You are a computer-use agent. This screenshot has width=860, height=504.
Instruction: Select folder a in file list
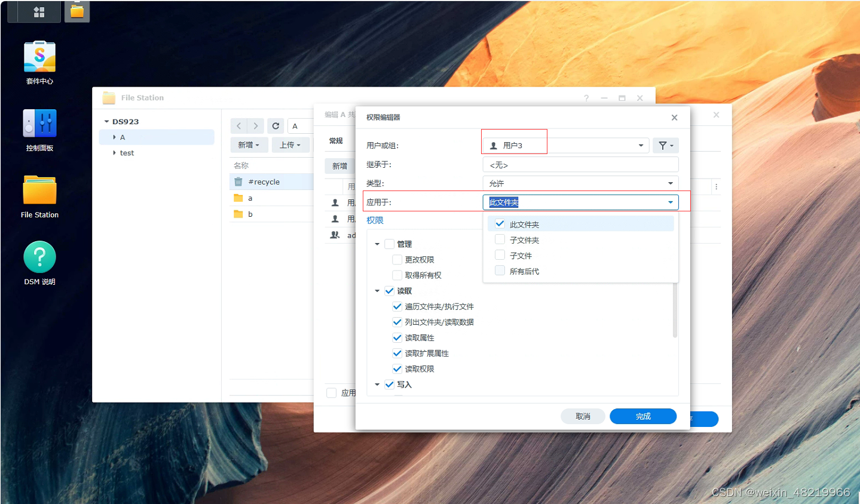click(272, 198)
